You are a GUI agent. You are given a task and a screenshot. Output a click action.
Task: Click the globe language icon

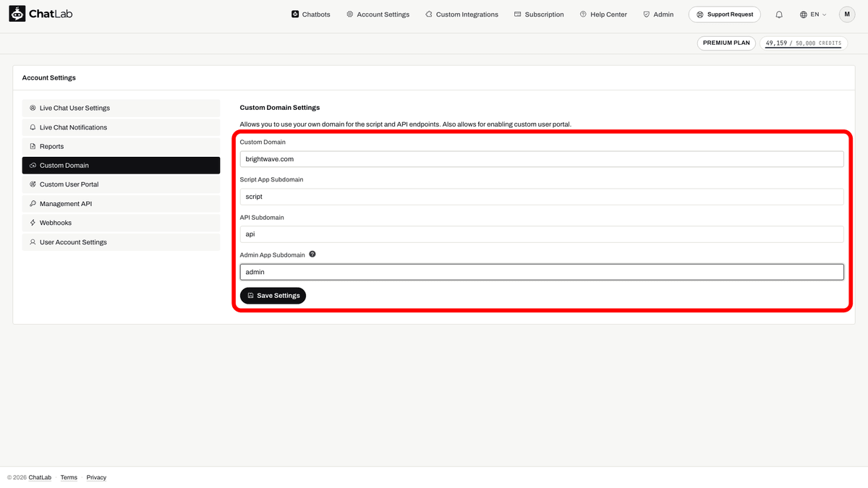click(804, 14)
